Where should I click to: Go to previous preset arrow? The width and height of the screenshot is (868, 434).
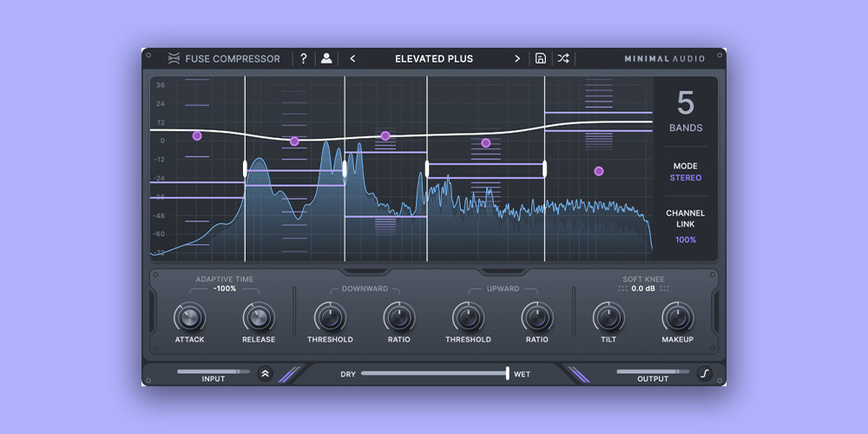(x=352, y=59)
